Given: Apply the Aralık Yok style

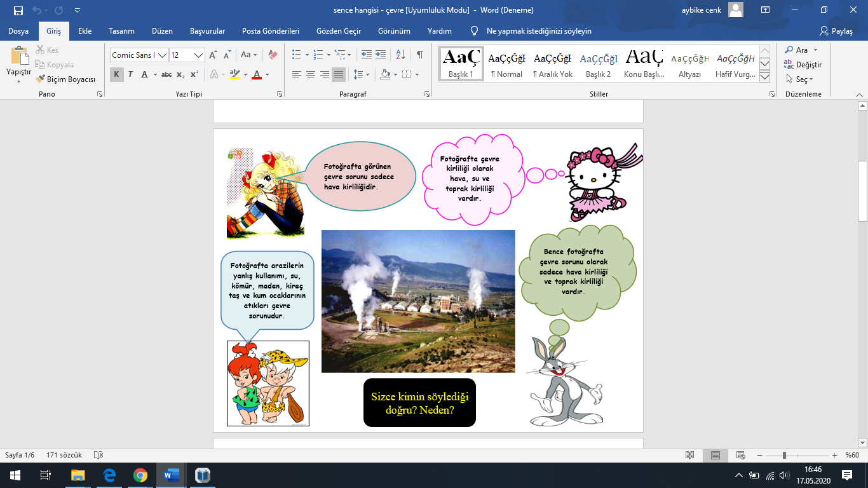Looking at the screenshot, I should tap(553, 64).
